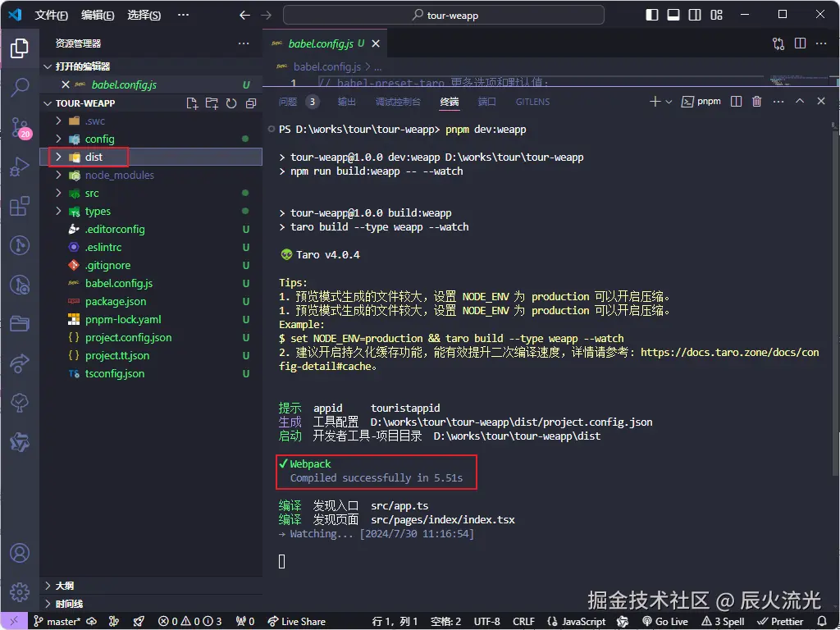Open the Extensions view
The image size is (840, 630).
20,206
